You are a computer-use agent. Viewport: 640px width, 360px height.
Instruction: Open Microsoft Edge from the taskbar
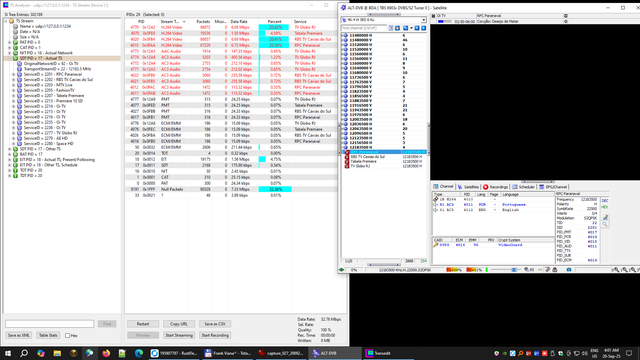coord(139,353)
